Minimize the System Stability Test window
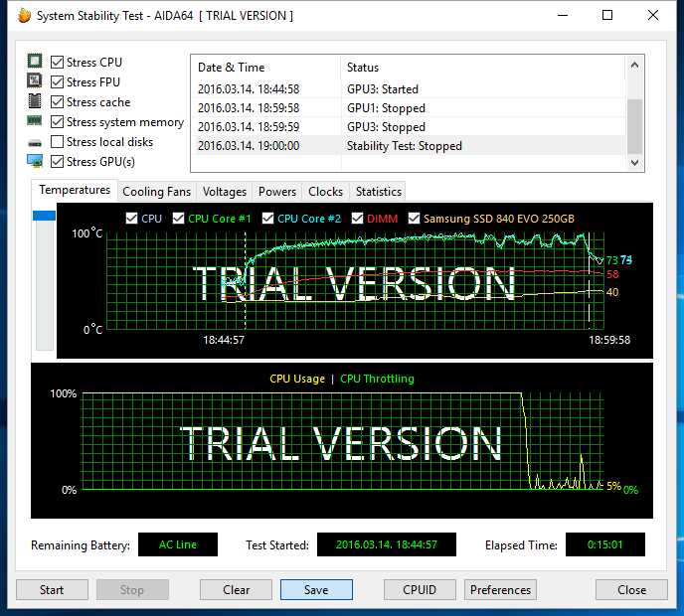The width and height of the screenshot is (684, 616). [563, 16]
